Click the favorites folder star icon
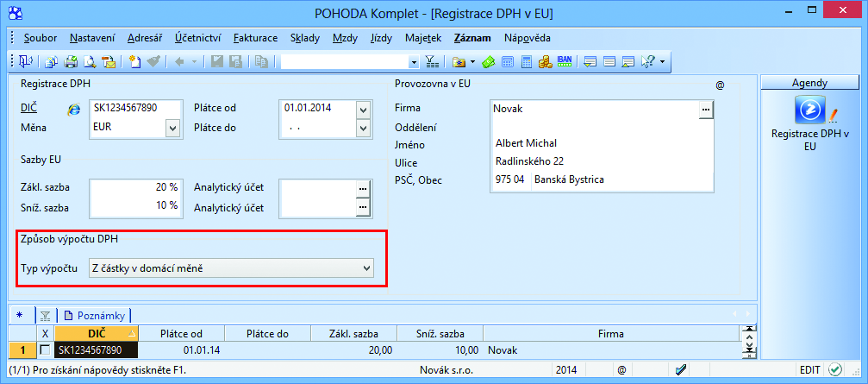Screen dimensions: 868x384 coord(459,61)
